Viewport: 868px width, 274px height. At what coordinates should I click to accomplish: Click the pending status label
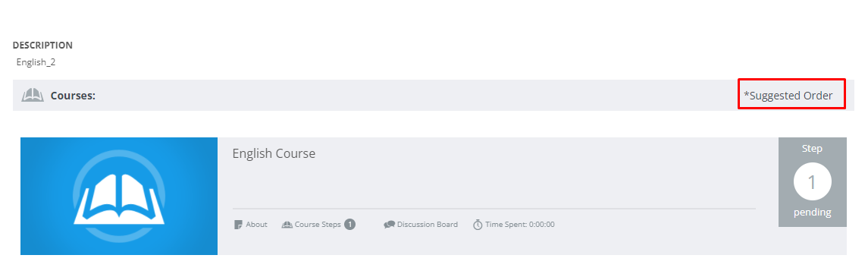[812, 213]
